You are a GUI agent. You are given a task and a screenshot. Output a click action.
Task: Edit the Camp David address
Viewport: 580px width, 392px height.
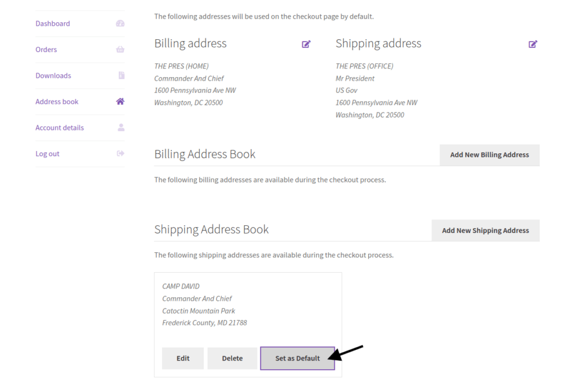(x=183, y=358)
